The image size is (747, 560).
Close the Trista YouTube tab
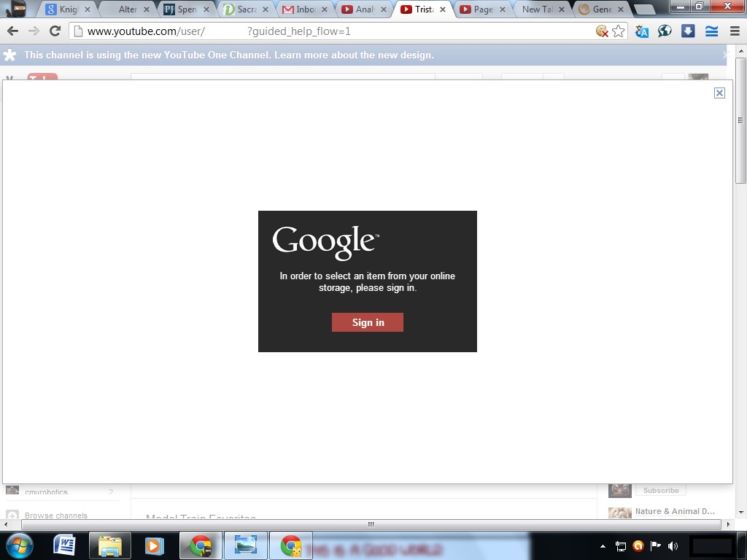443,9
